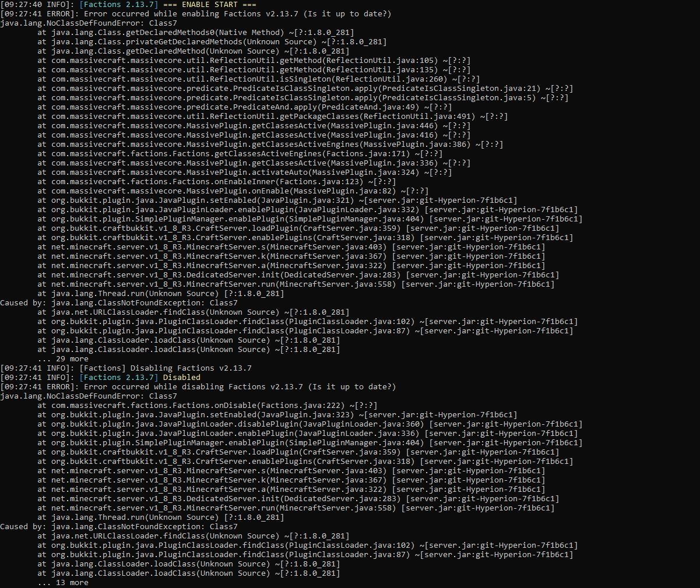Select the 'MassivePlugin.java:416' stack frame
Image resolution: width=700 pixels, height=588 pixels.
(254, 135)
